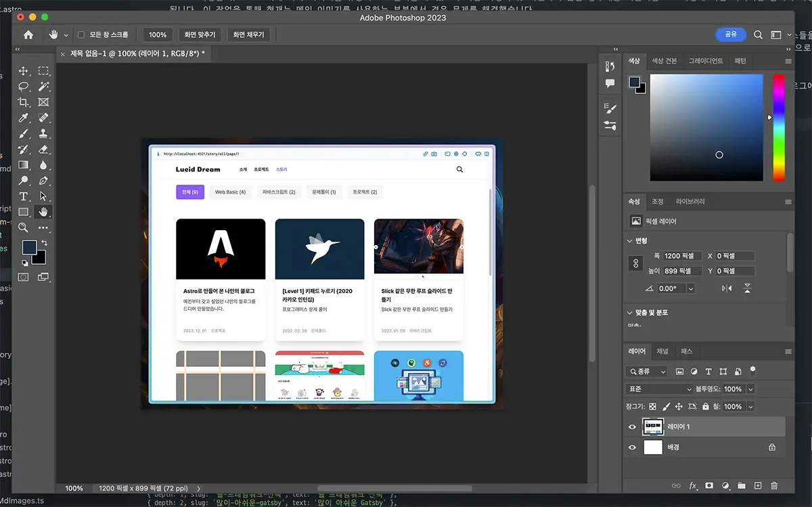Hide the 배경 layer with eye icon

(632, 447)
